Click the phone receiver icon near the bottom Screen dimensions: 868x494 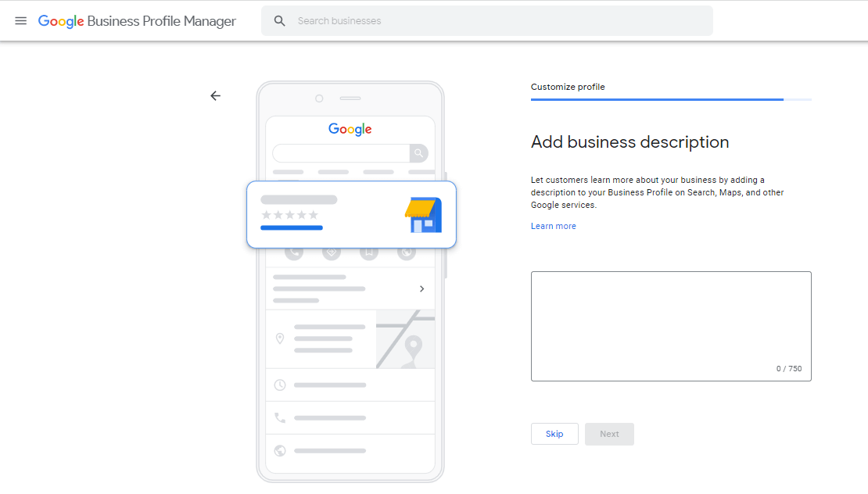coord(278,417)
